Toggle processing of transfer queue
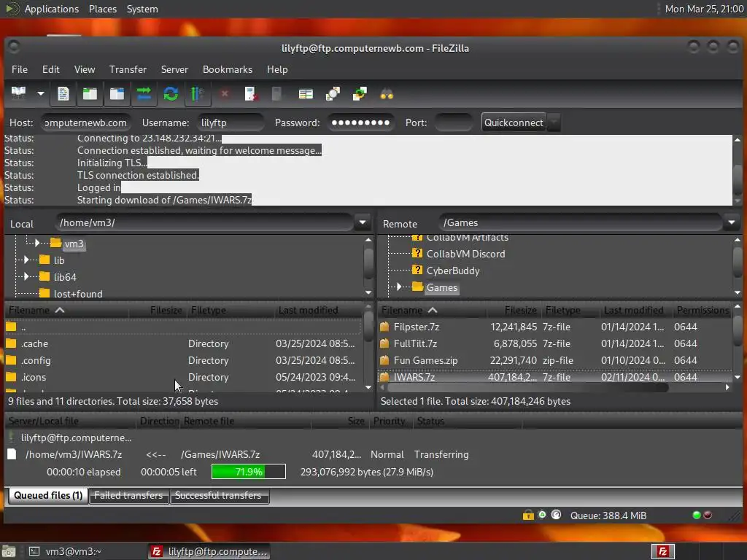This screenshot has height=560, width=747. [x=197, y=93]
